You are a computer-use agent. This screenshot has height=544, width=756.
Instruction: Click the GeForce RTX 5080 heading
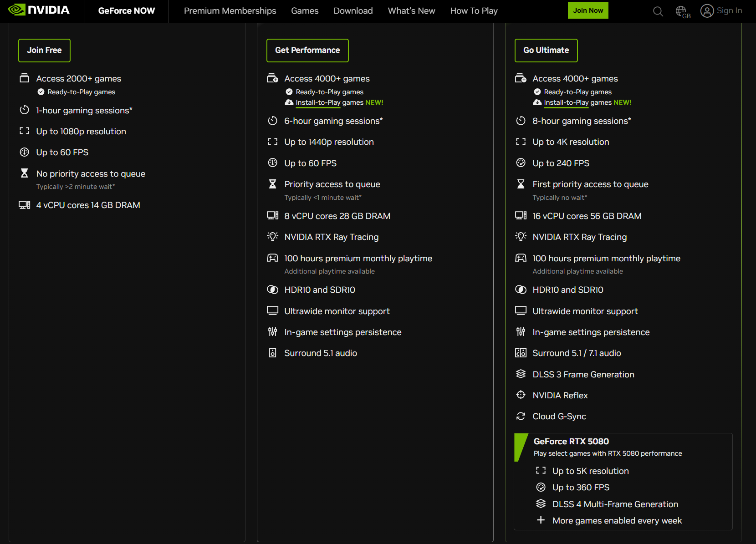click(x=571, y=441)
